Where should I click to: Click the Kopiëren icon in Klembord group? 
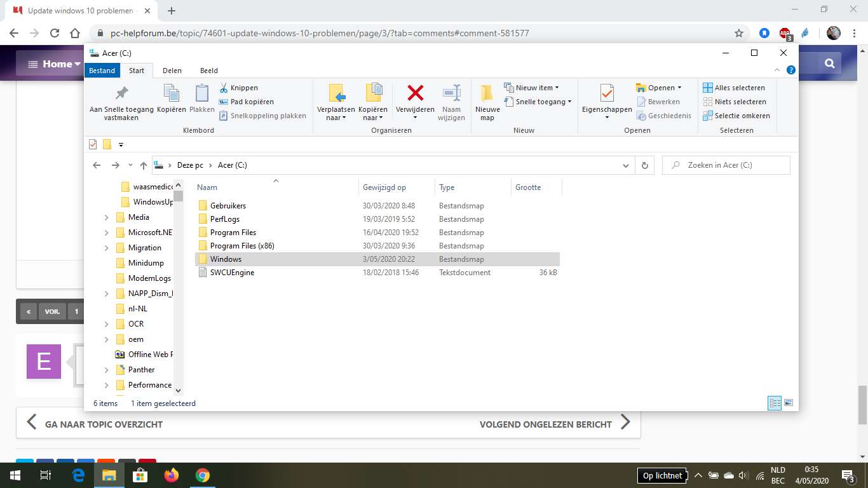click(x=172, y=93)
